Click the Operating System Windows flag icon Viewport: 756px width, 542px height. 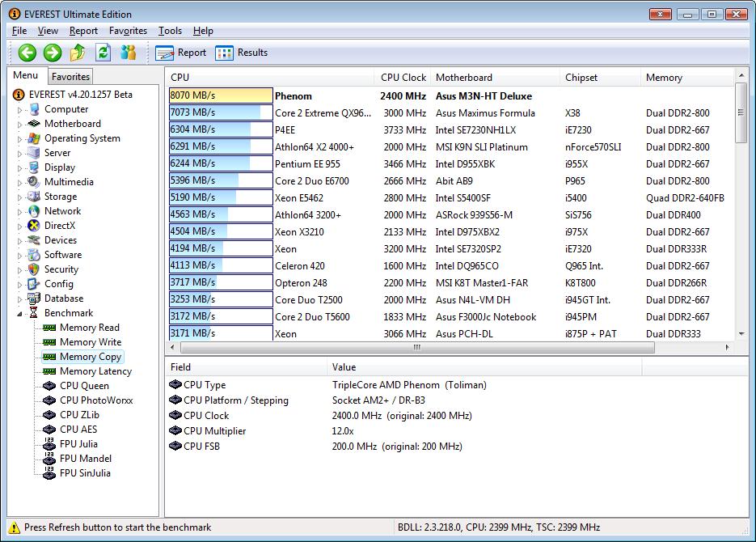tap(34, 138)
